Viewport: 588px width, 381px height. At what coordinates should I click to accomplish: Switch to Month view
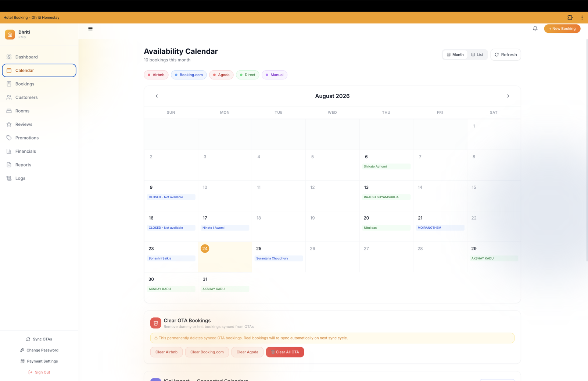coord(455,54)
